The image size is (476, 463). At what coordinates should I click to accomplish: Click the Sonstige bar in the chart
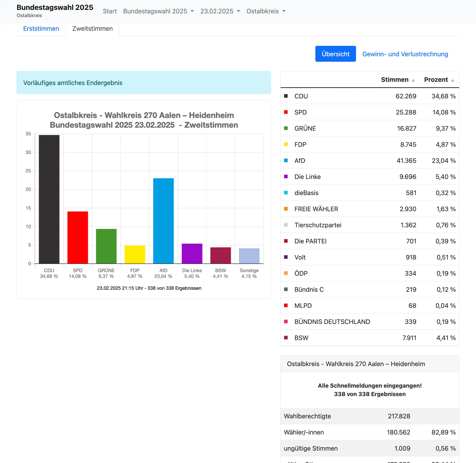249,256
